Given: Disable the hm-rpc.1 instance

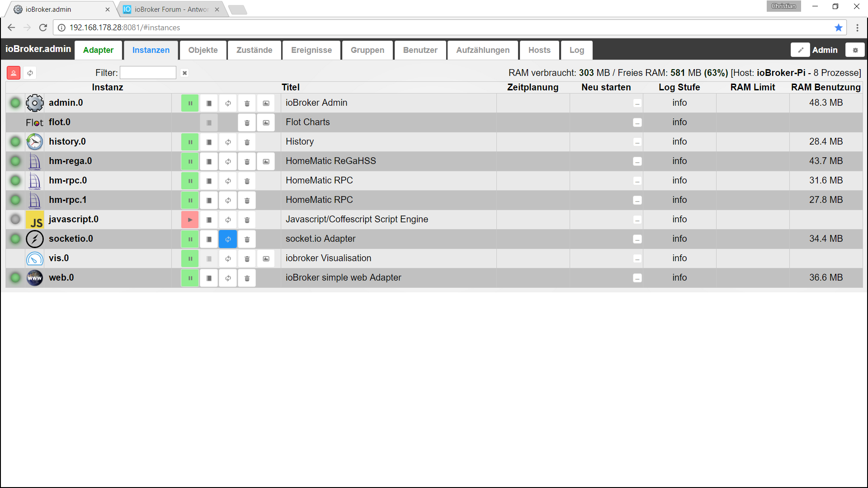Looking at the screenshot, I should click(190, 200).
